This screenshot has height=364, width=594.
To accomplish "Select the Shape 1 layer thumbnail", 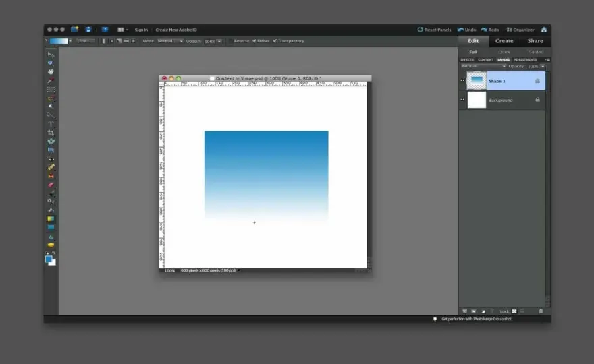I will [477, 81].
